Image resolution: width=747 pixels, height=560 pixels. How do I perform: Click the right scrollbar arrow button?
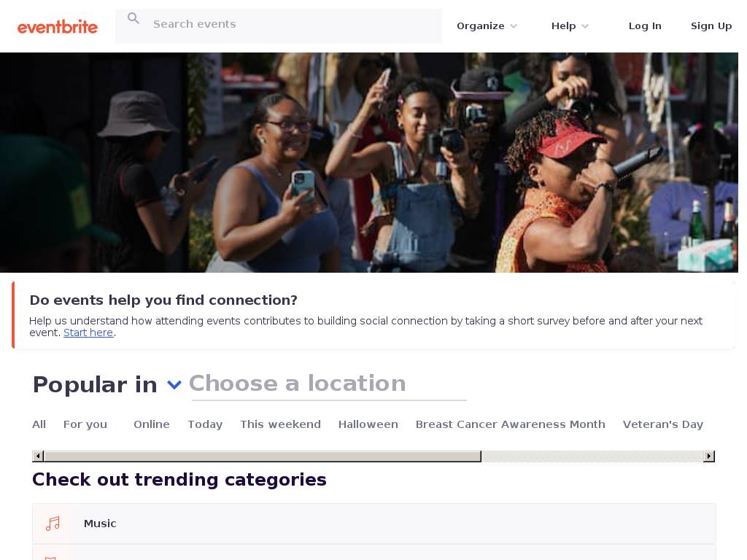tap(709, 456)
